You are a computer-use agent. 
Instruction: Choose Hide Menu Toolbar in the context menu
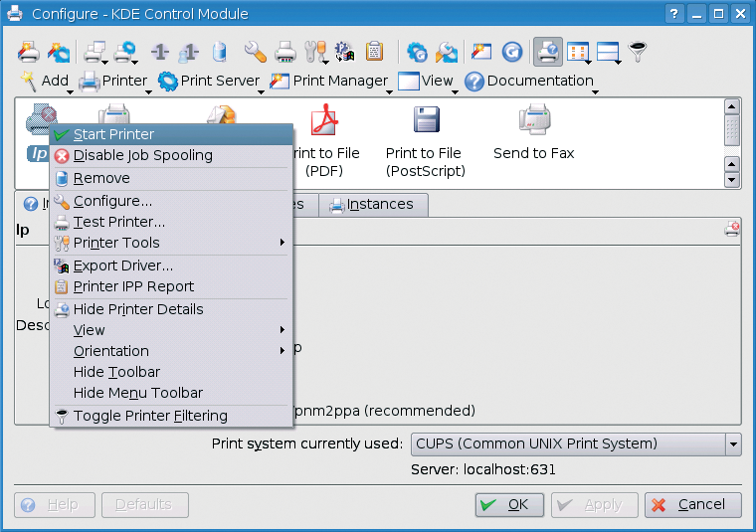coord(171,393)
